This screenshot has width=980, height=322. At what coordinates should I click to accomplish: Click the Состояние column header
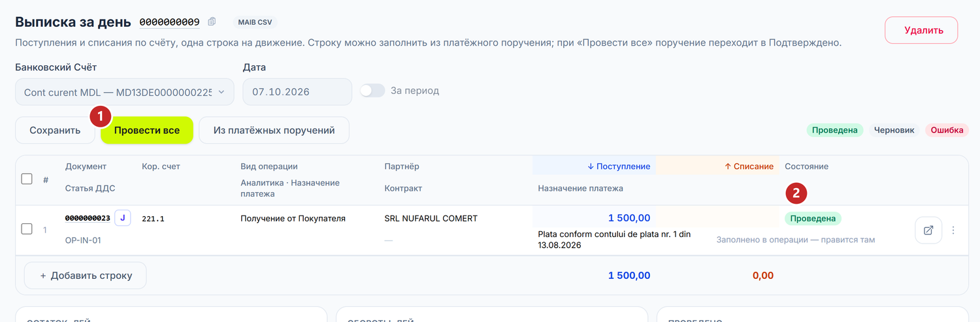click(x=806, y=166)
